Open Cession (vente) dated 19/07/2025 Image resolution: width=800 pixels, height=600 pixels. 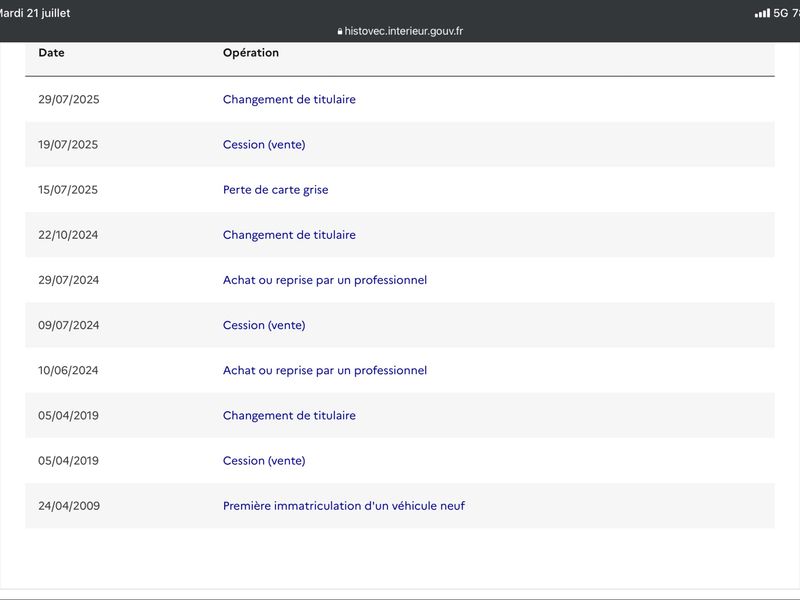(x=264, y=144)
